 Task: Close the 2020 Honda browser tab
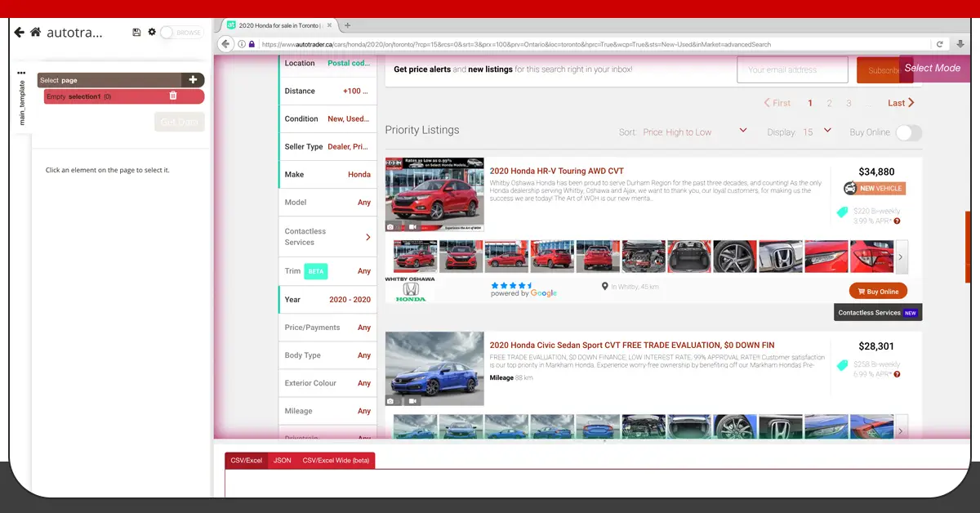click(327, 25)
